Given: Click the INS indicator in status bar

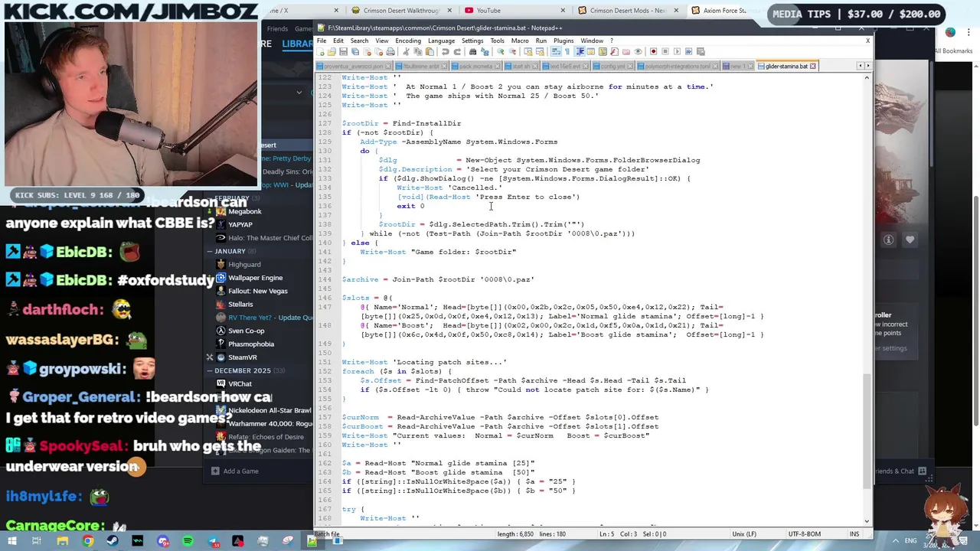Looking at the screenshot, I should (x=854, y=534).
